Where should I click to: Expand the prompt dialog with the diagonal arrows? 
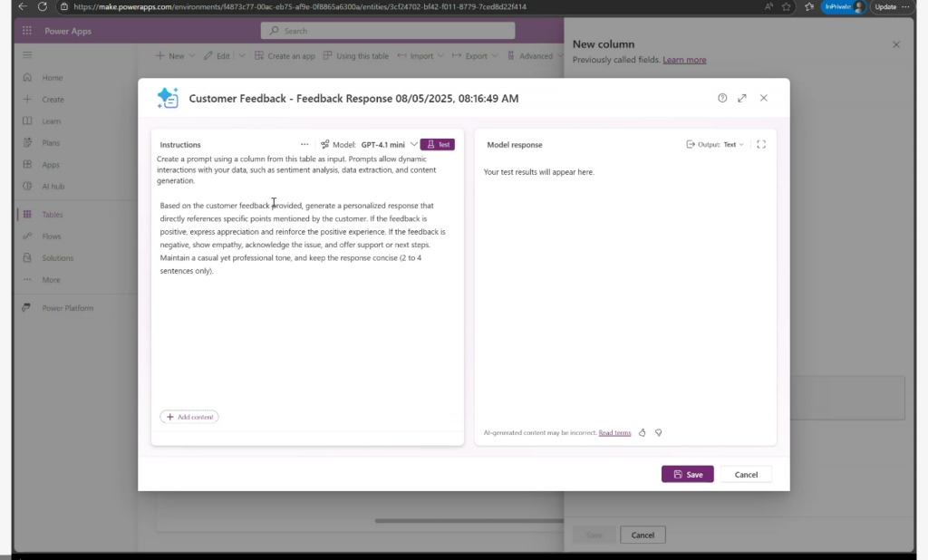point(742,98)
